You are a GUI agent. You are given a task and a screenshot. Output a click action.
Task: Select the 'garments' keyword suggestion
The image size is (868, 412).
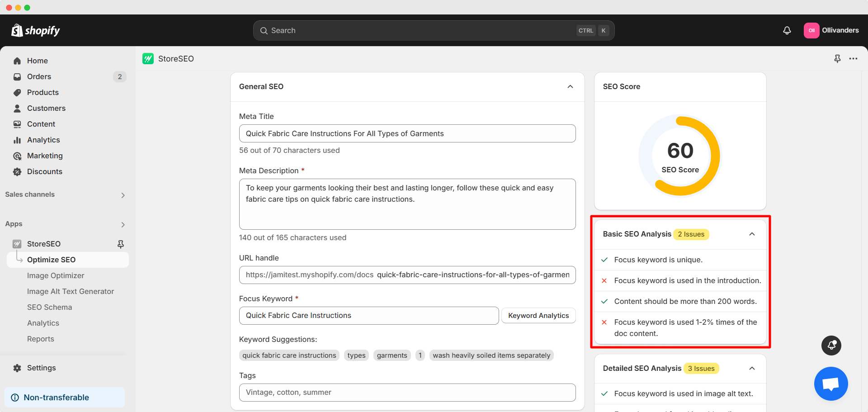pos(392,355)
